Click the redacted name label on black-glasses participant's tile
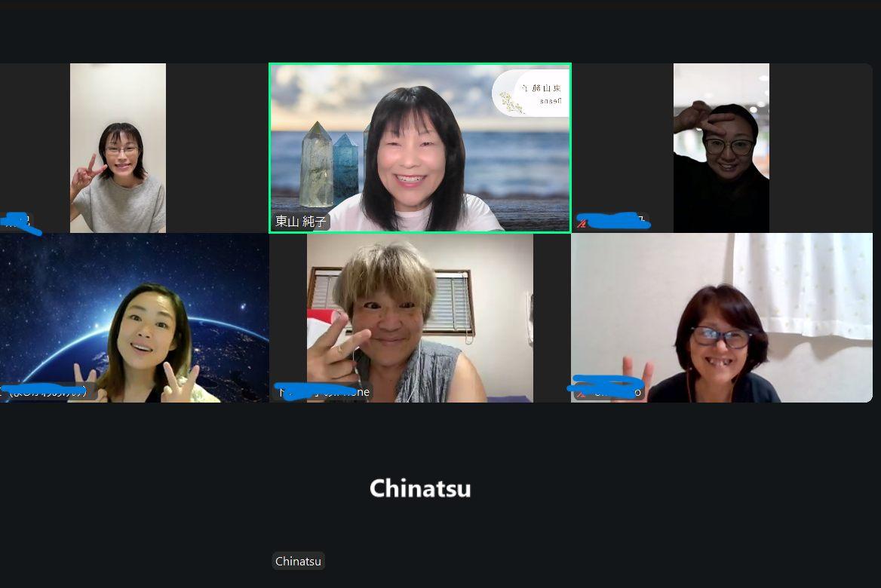881x588 pixels. point(612,222)
